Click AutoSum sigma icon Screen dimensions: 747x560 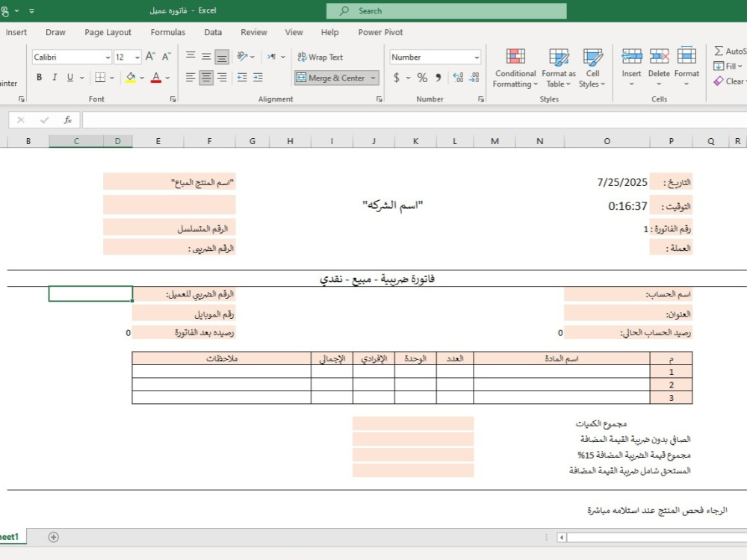[719, 51]
